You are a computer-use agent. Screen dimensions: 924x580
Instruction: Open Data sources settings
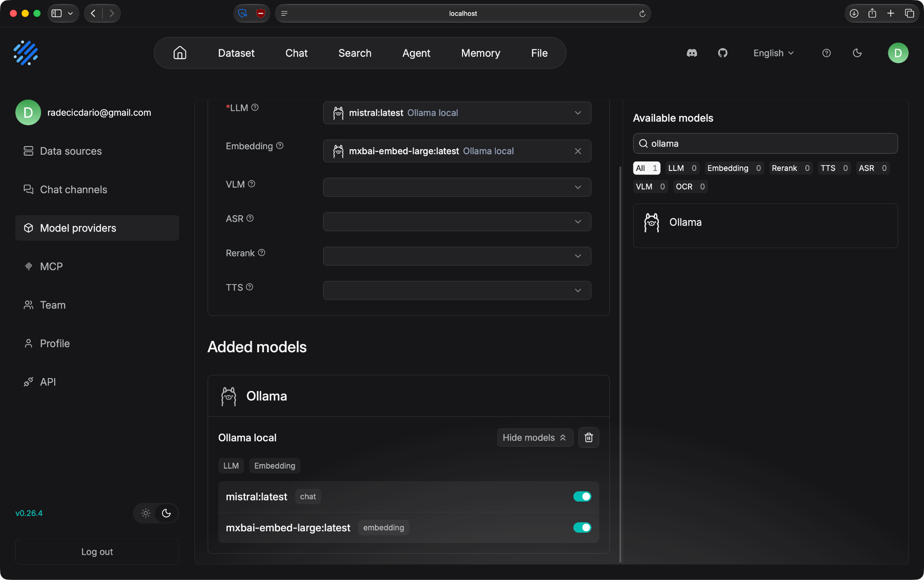click(97, 151)
